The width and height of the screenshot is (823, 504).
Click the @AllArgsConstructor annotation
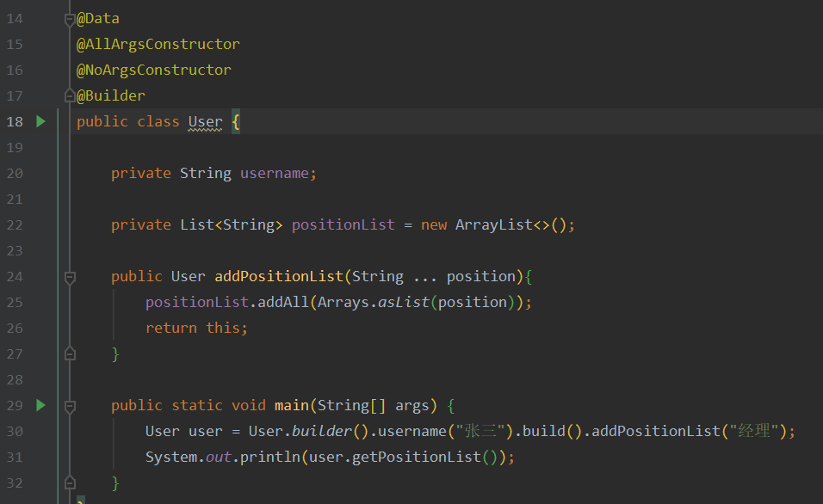coord(158,45)
